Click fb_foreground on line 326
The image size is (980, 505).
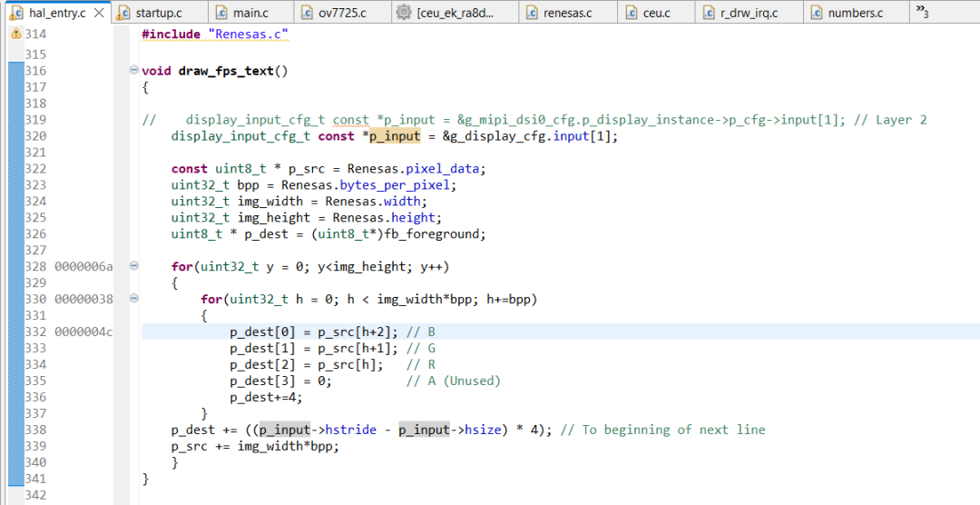pyautogui.click(x=432, y=233)
